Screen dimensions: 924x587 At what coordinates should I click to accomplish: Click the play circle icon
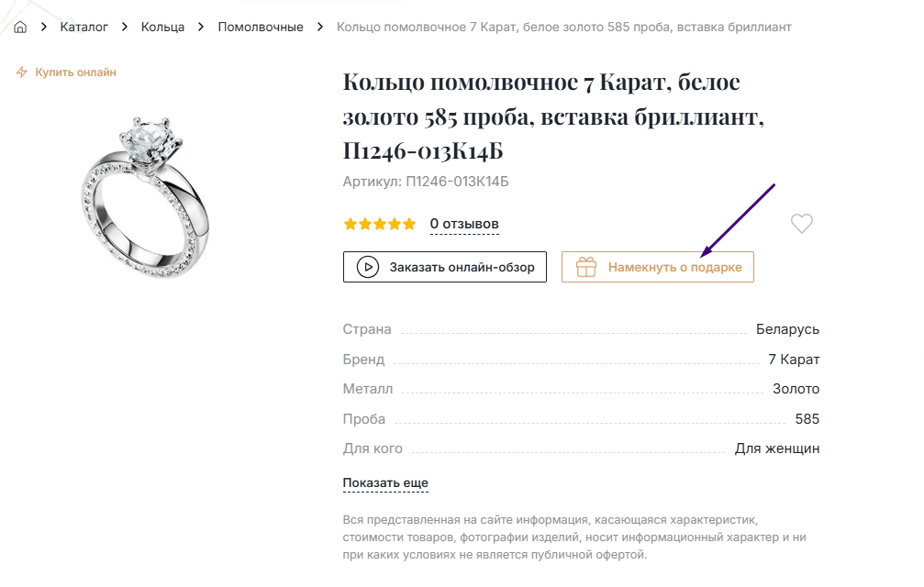[x=368, y=267]
